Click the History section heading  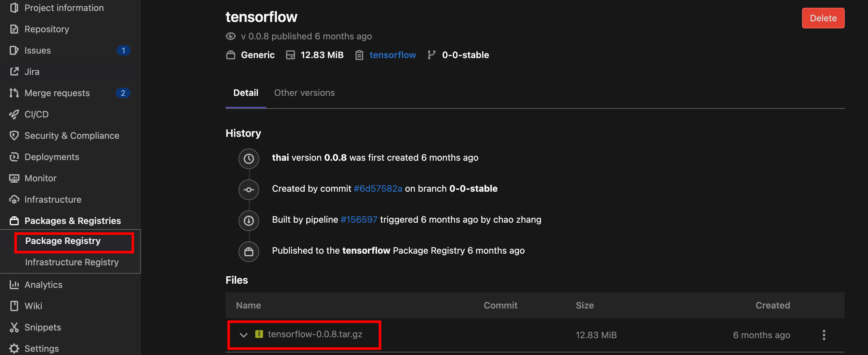point(243,133)
